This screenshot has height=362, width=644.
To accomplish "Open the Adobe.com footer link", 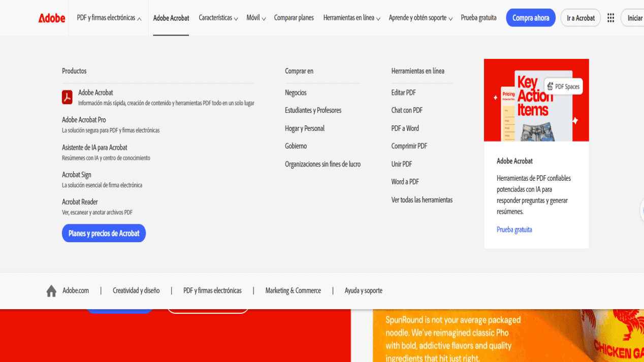I will [x=76, y=290].
